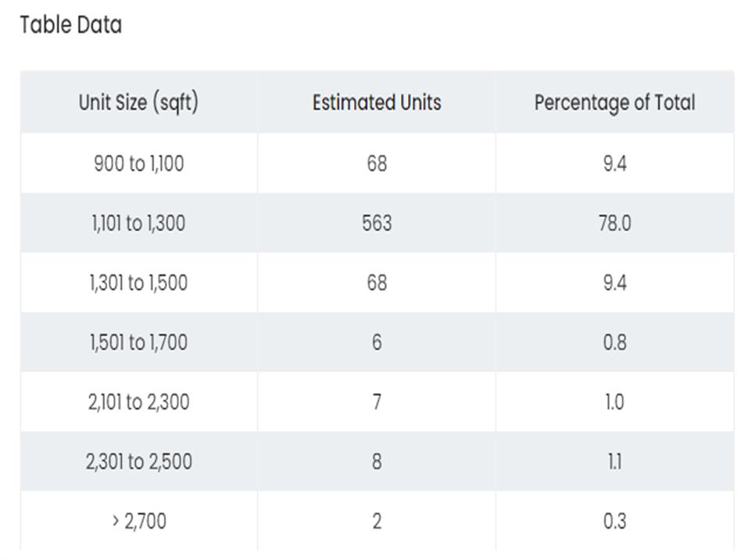Image resolution: width=737 pixels, height=560 pixels.
Task: Click the Unit Size (sqft) column header
Action: tap(138, 102)
